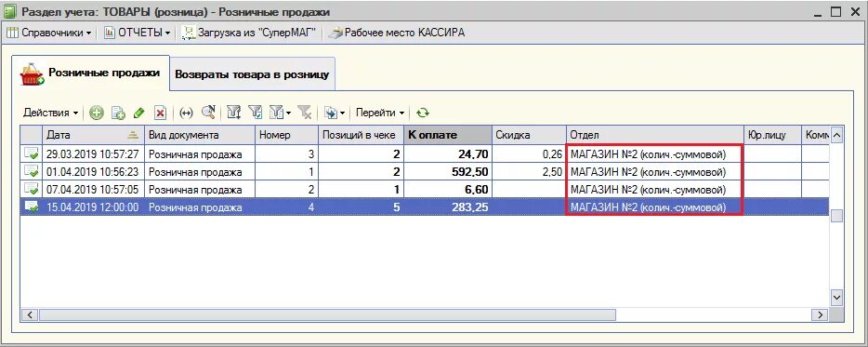Click the red X delete-mark icon
Screen dimensions: 868x347
[x=160, y=113]
